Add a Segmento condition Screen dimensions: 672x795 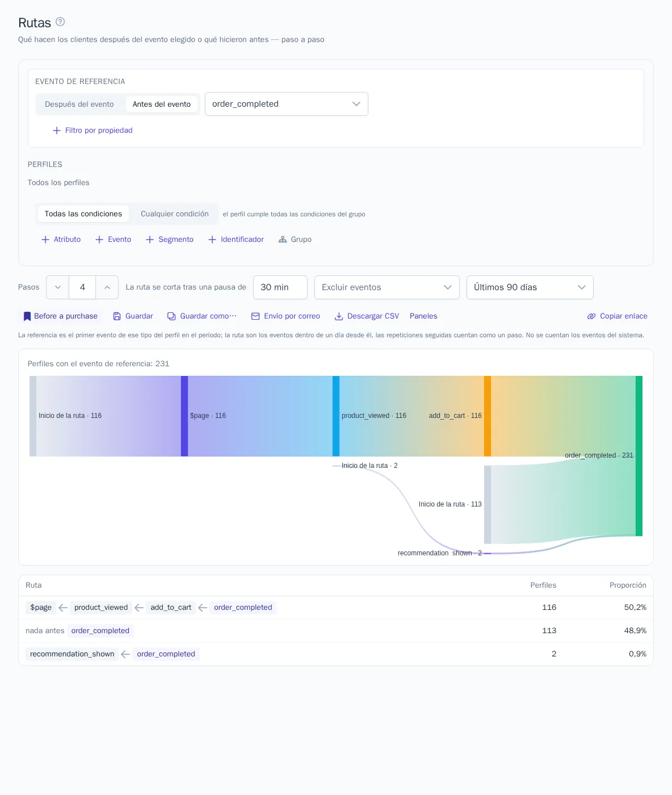pos(170,240)
